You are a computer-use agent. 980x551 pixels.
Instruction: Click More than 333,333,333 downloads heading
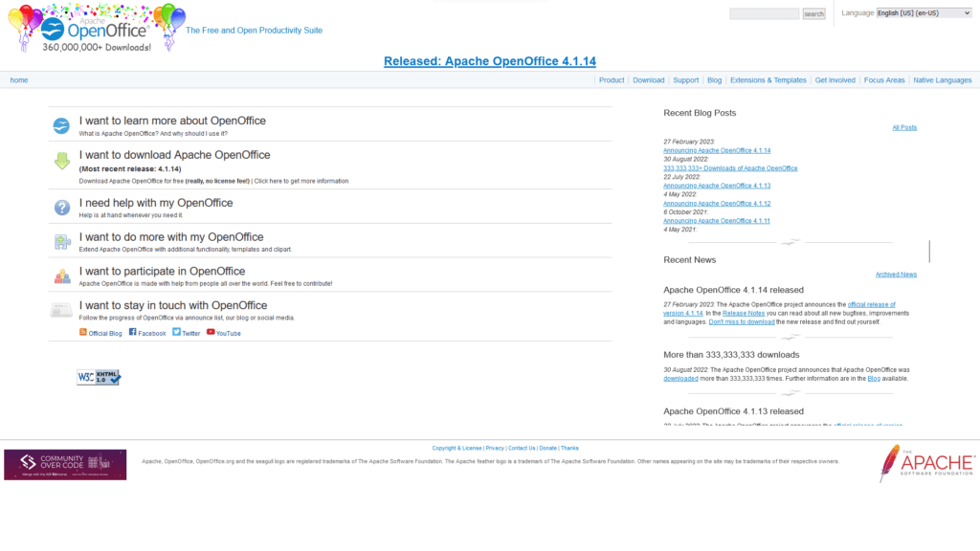coord(731,355)
